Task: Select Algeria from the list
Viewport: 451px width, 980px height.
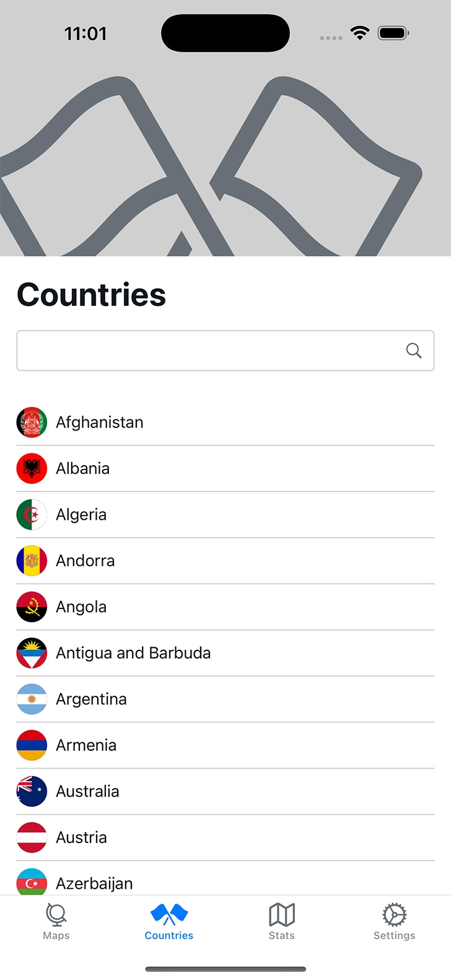Action: point(225,515)
